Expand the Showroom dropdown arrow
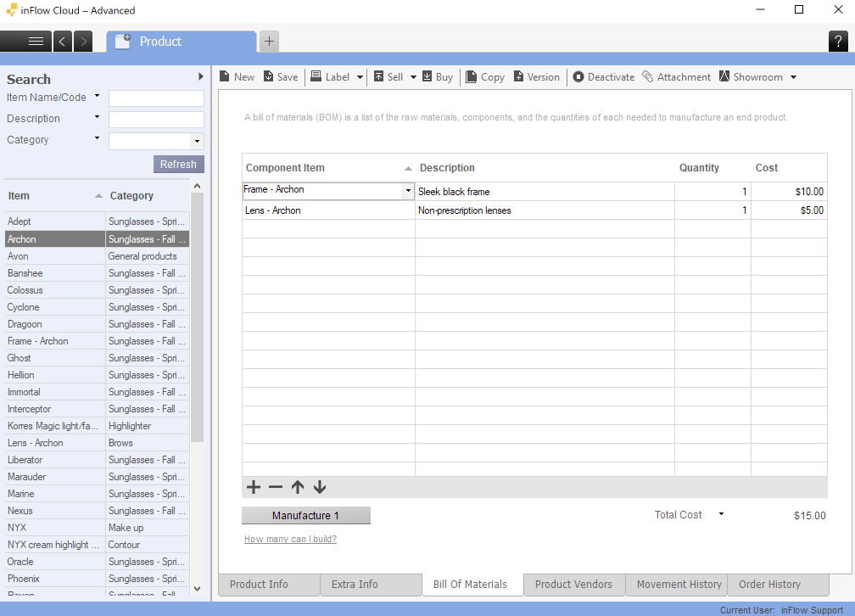The width and height of the screenshot is (855, 616). coord(793,77)
